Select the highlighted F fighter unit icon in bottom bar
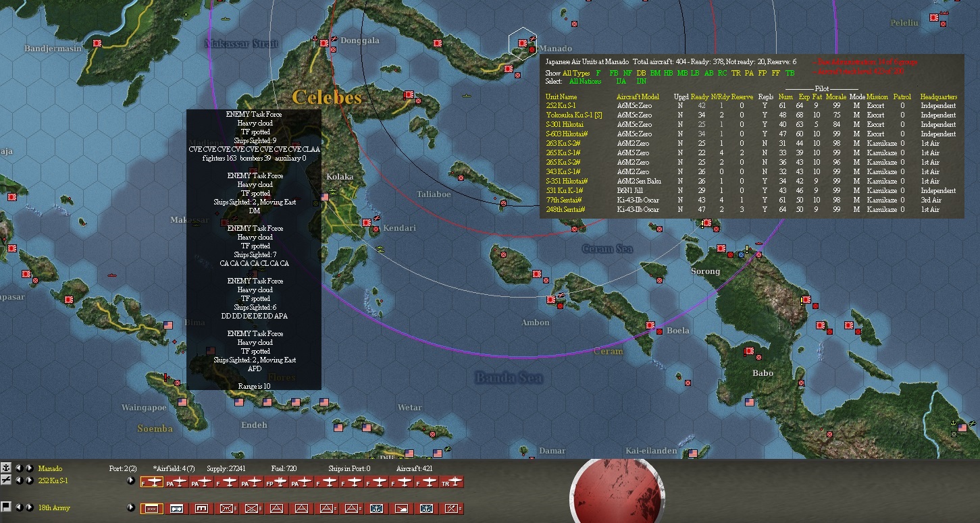This screenshot has height=523, width=980. (x=151, y=482)
